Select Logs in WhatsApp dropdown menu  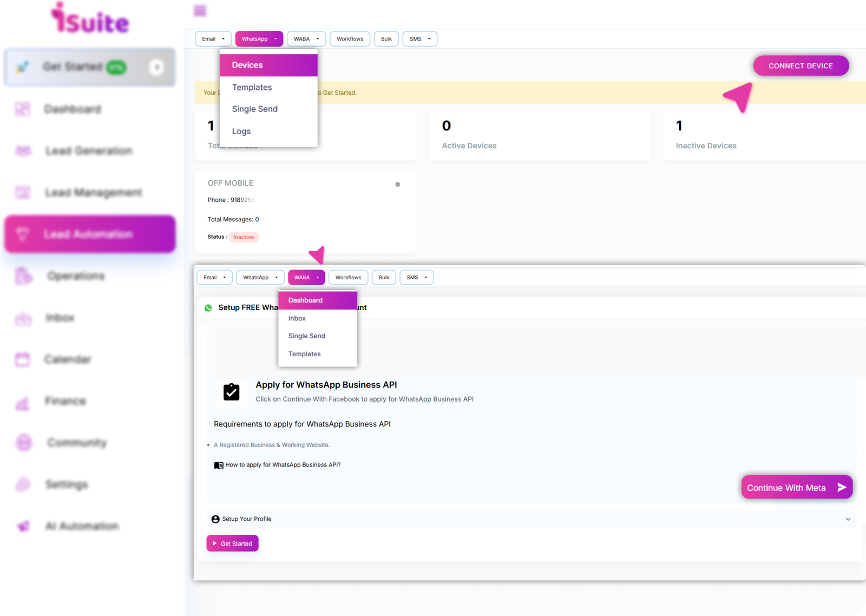pyautogui.click(x=241, y=132)
